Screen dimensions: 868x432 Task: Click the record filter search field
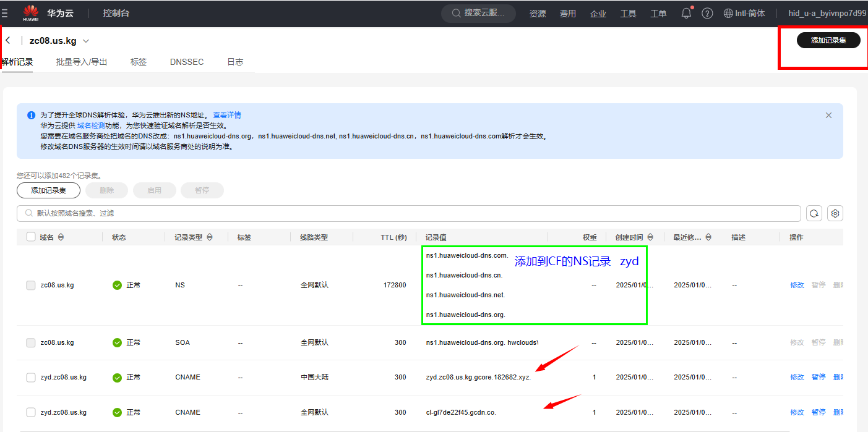click(x=409, y=213)
